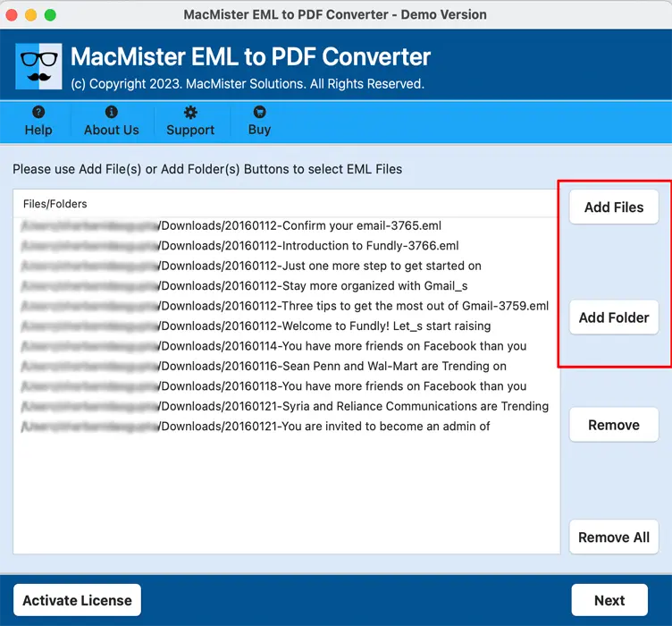This screenshot has height=626, width=672.
Task: Click Remove All to clear list
Action: tap(613, 537)
